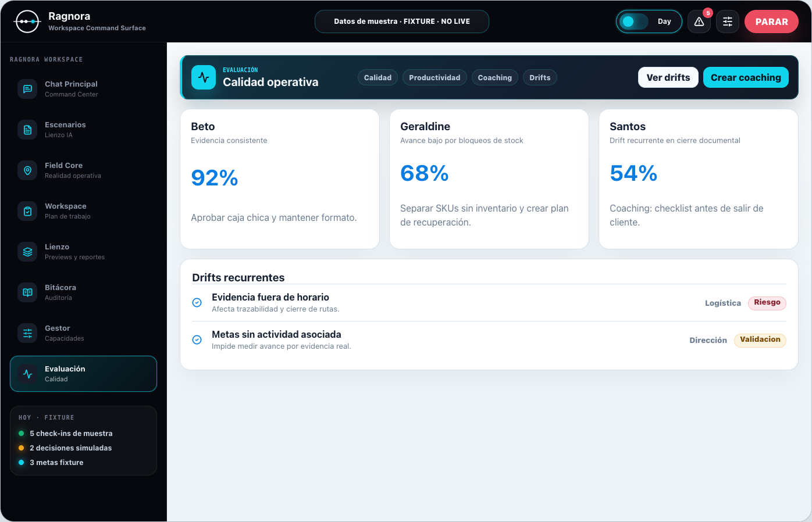
Task: Click the Ragnora logo icon
Action: click(27, 22)
